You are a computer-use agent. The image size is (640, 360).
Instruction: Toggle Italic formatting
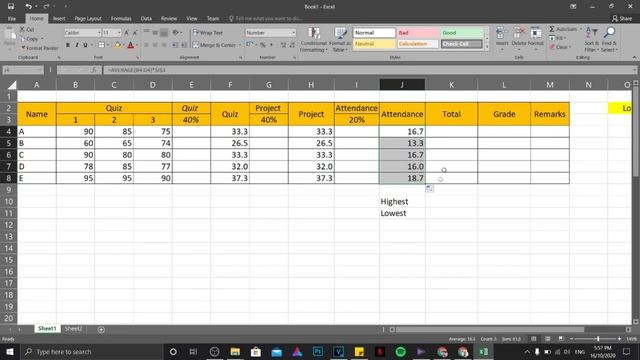76,45
